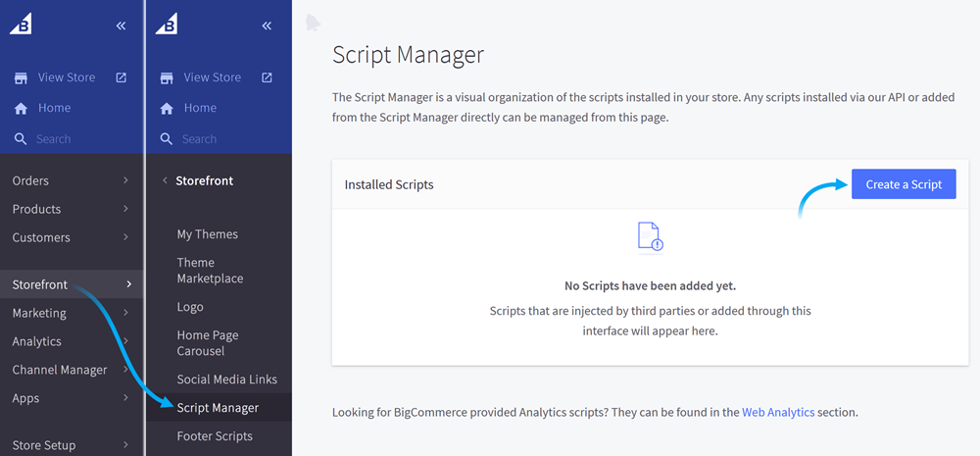Click Home link in main sidebar
This screenshot has width=980, height=456.
(54, 108)
